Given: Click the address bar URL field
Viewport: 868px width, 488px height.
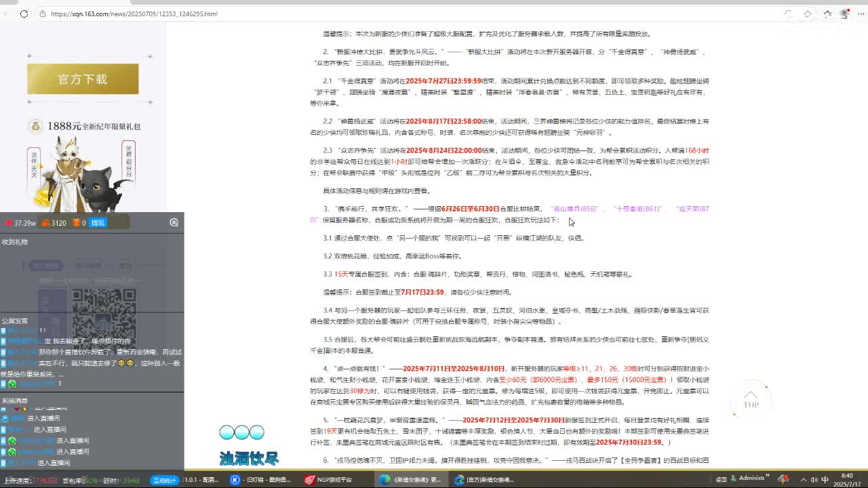Looking at the screenshot, I should click(x=407, y=14).
